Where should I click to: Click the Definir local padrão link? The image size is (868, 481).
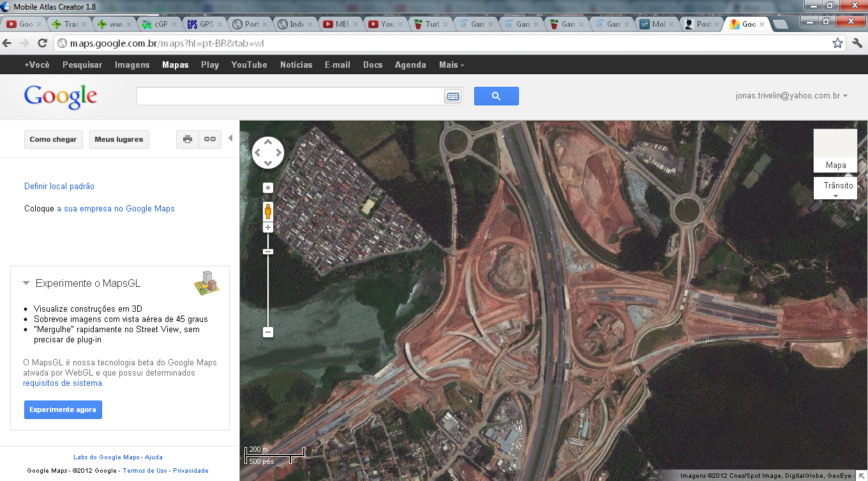pos(59,187)
